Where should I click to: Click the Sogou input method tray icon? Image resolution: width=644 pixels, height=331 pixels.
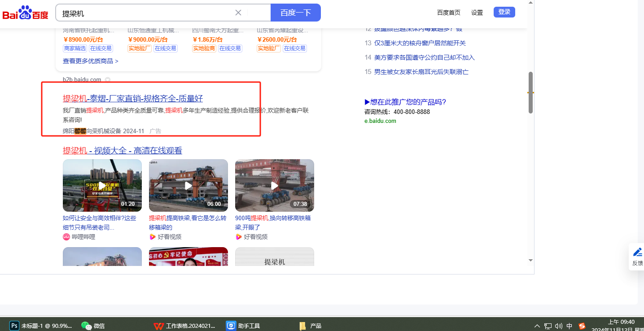point(582,326)
